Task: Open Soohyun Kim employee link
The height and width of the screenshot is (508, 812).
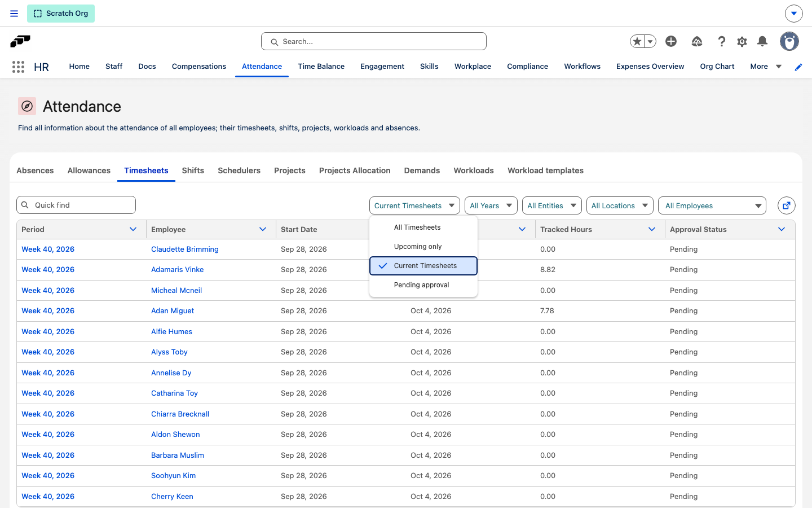Action: 174,476
